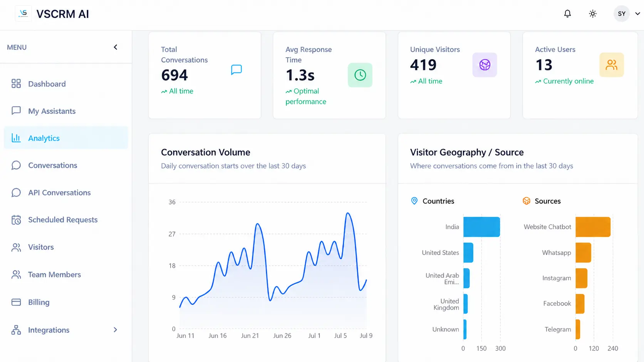Click the 1.3s response time value
Viewport: 644px width, 362px height.
pos(300,75)
